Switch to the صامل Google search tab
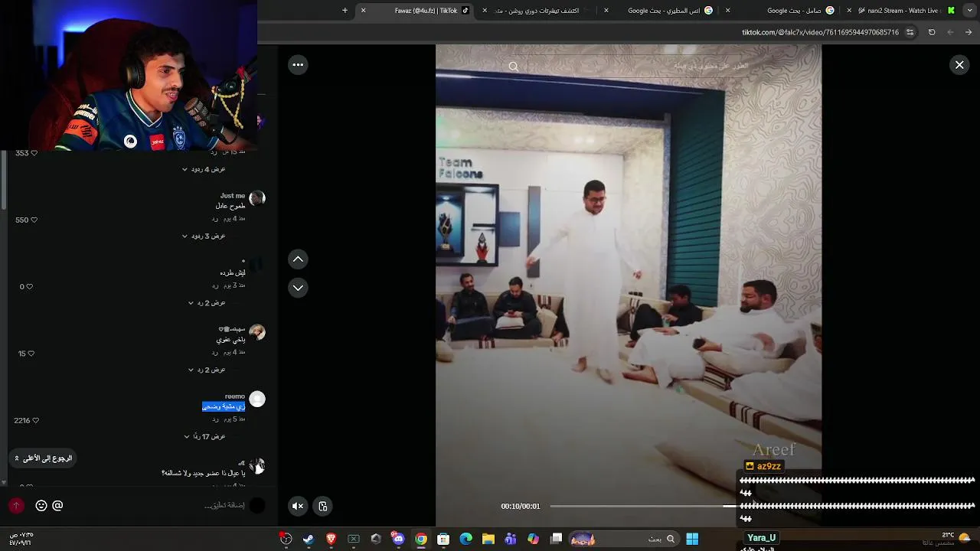 click(783, 11)
